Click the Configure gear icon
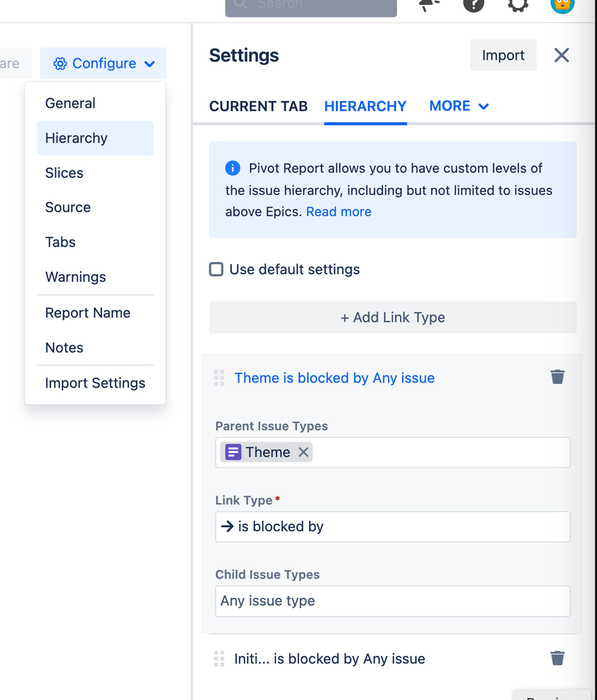This screenshot has width=597, height=700. click(x=60, y=63)
